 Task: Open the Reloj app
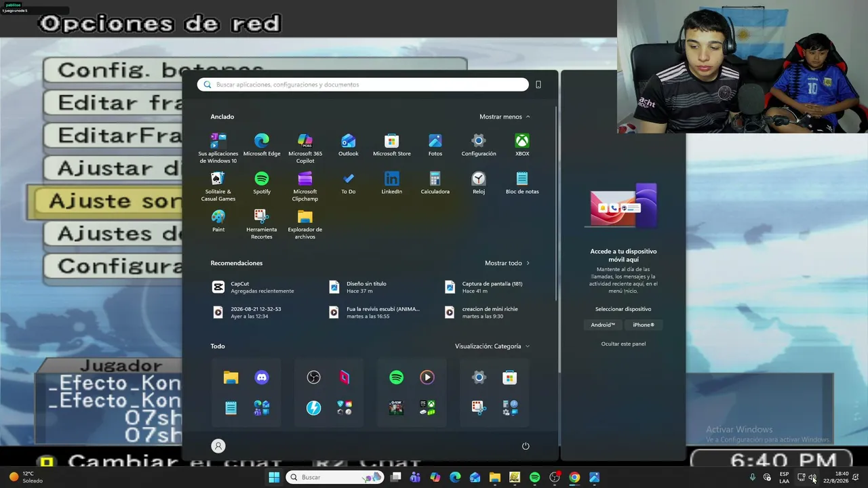479,183
